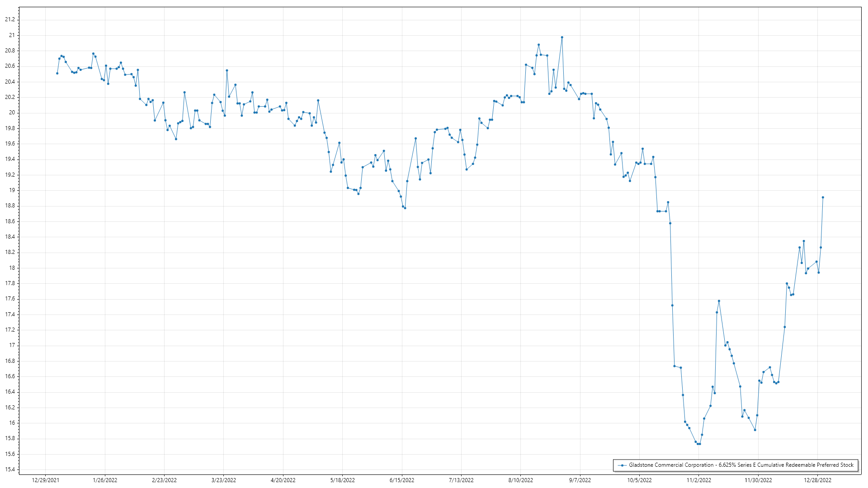Select the 6/15/2022 date tick label
868x488 pixels.
click(402, 480)
